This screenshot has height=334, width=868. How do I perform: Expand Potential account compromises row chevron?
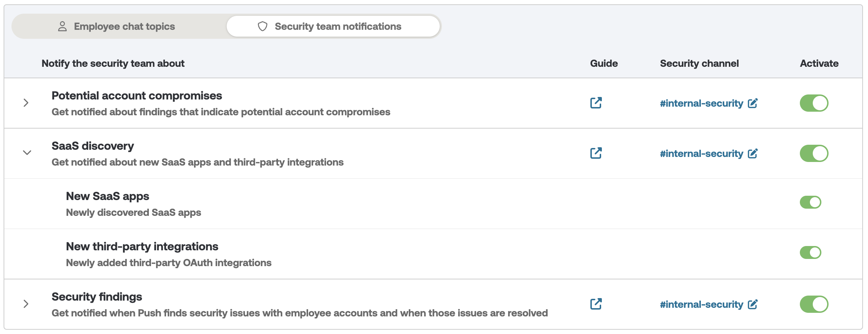26,103
